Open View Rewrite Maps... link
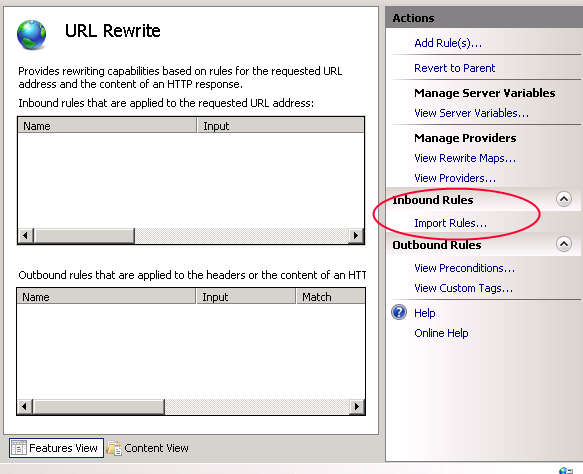 click(465, 158)
